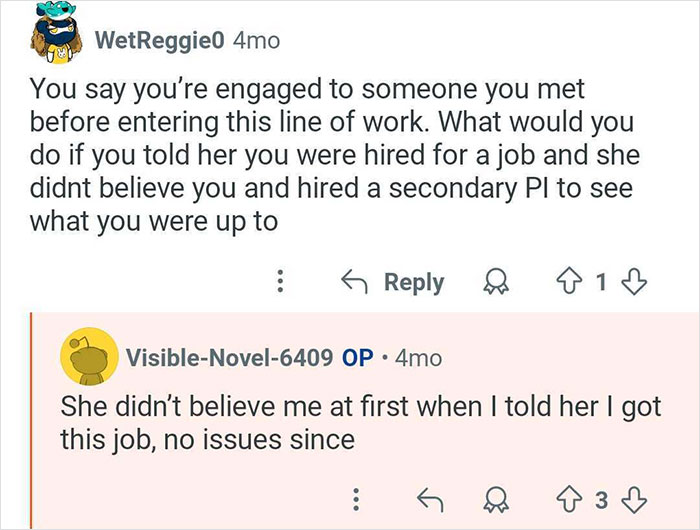
Task: Open the WetReggie0 username profile link
Action: coord(159,41)
